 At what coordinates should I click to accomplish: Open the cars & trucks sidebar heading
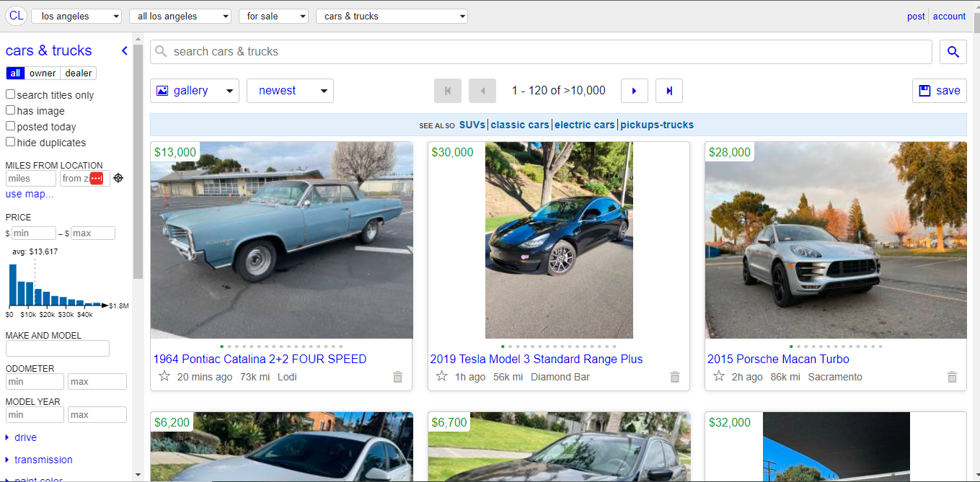(48, 50)
